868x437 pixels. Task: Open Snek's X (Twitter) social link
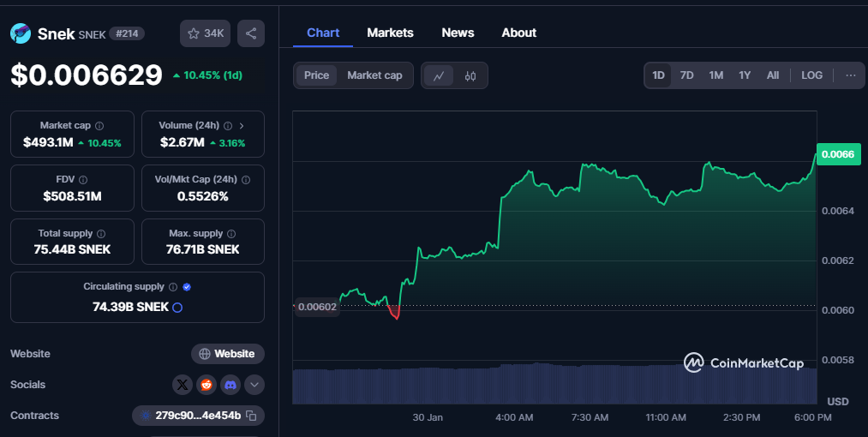pos(183,385)
